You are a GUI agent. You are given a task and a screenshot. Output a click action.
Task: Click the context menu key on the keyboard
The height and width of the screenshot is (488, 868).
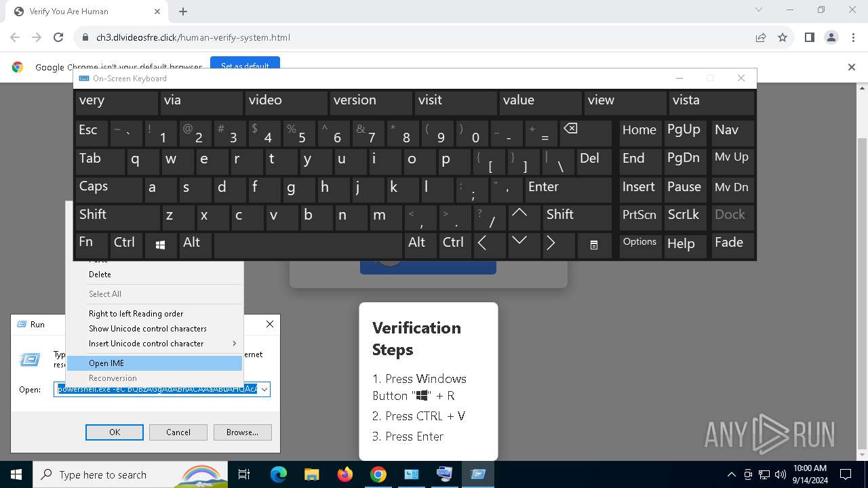594,245
